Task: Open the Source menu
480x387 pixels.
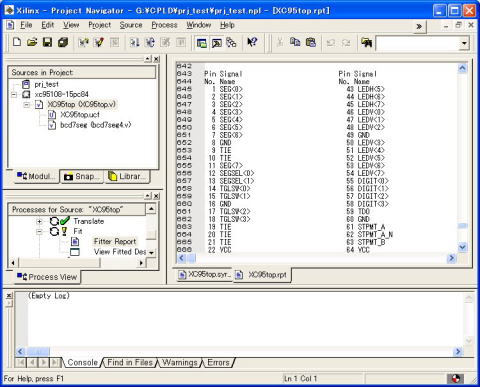Action: click(131, 25)
